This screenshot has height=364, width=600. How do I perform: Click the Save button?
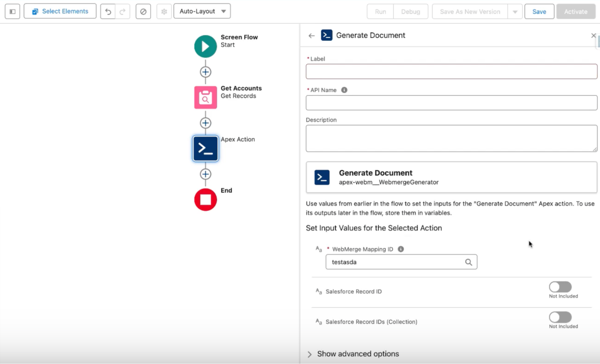click(x=539, y=12)
